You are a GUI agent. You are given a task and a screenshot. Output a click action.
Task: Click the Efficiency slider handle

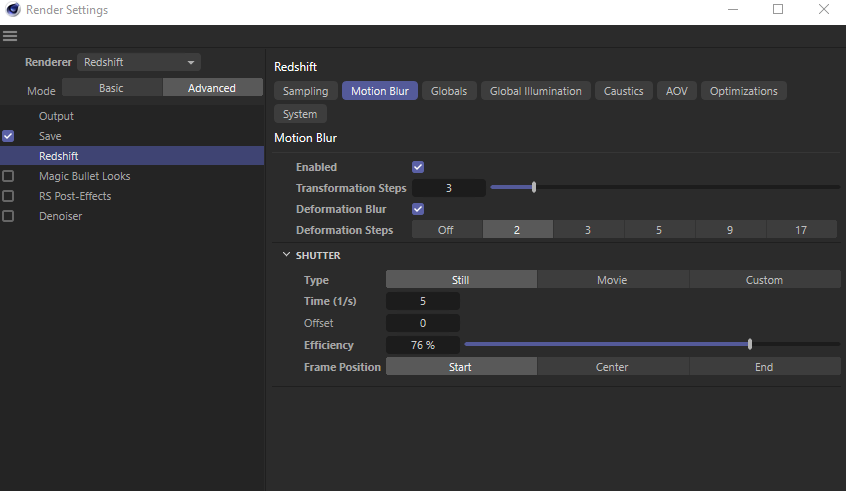(750, 344)
